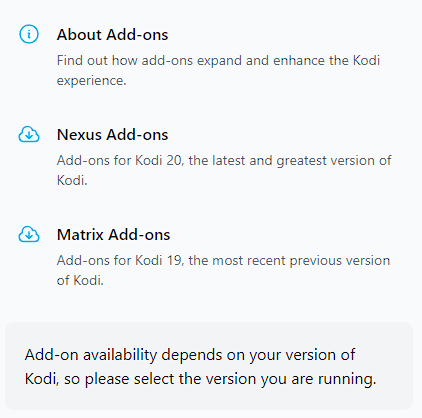Click the 'Add-on availability depends' notice line
This screenshot has width=422, height=418.
point(190,355)
